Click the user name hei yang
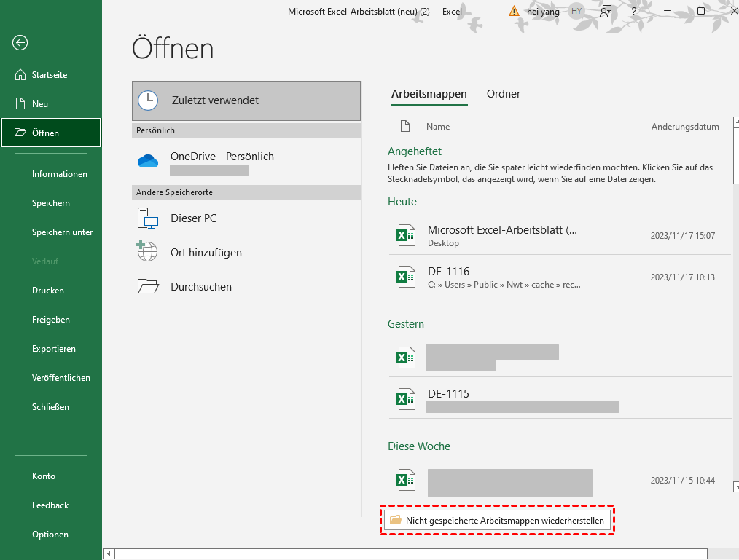 [543, 12]
